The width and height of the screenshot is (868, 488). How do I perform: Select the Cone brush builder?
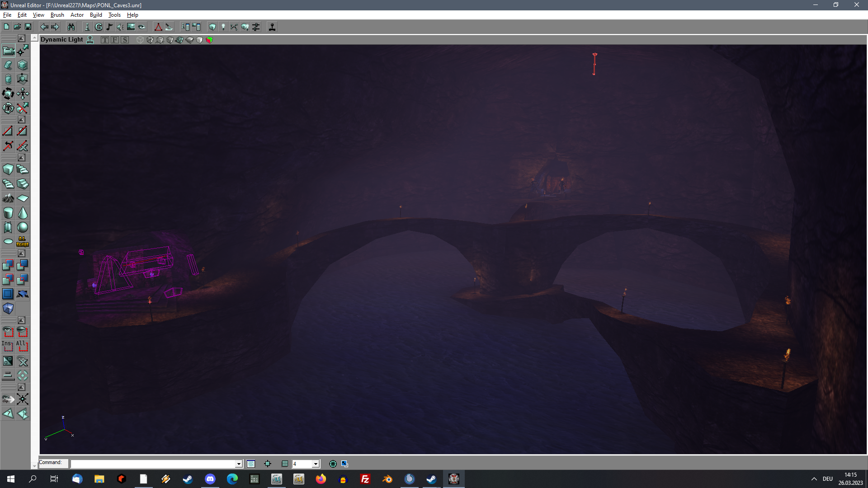tap(23, 213)
